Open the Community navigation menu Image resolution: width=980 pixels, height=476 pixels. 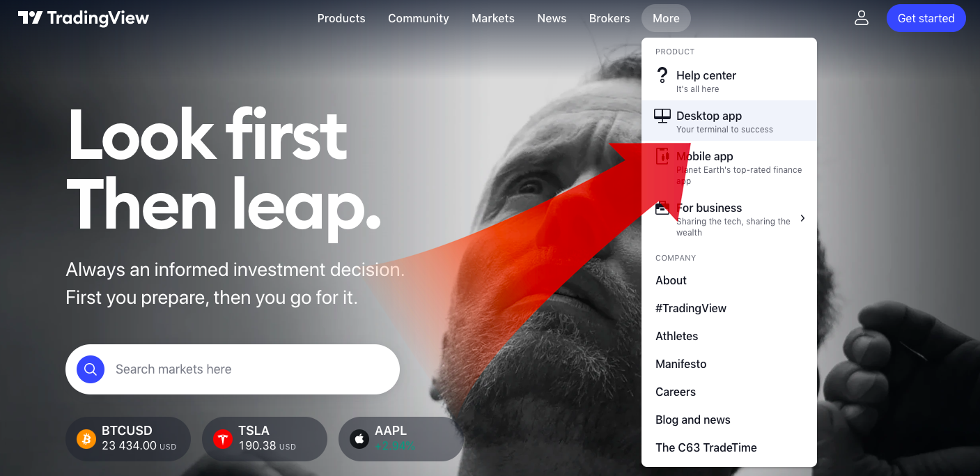419,18
